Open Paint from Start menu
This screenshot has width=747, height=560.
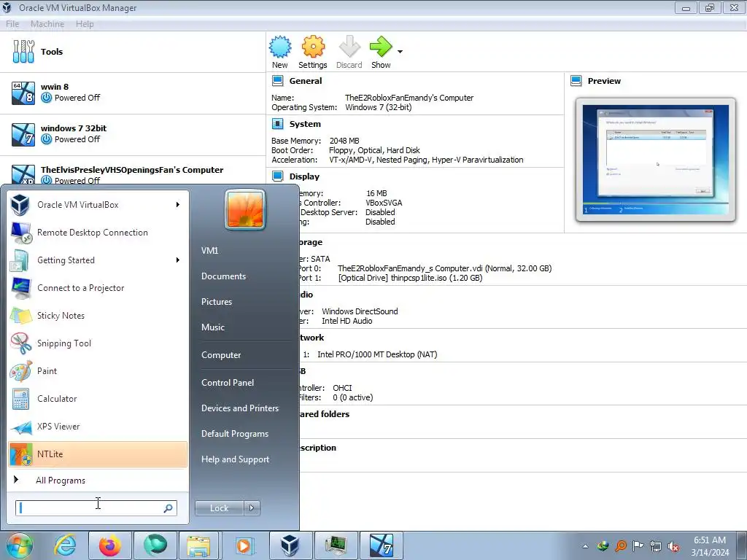pyautogui.click(x=98, y=371)
